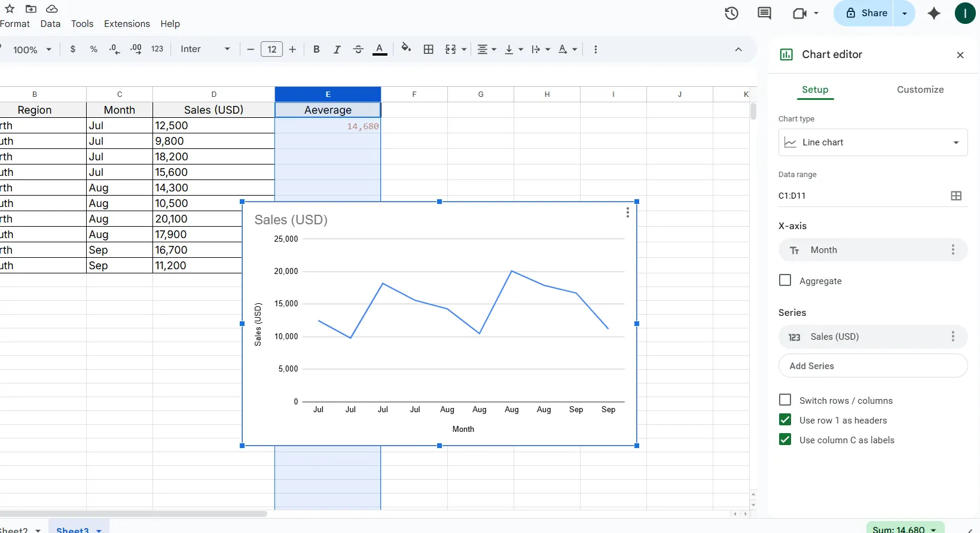Click the Bold formatting icon
This screenshot has width=980, height=533.
point(316,50)
